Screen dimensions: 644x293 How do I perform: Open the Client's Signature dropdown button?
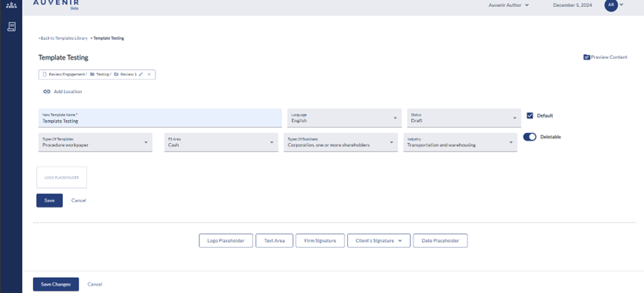click(379, 241)
